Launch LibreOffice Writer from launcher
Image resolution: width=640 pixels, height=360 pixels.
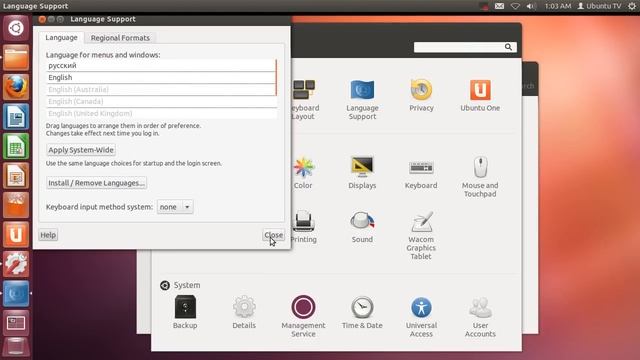[x=16, y=116]
